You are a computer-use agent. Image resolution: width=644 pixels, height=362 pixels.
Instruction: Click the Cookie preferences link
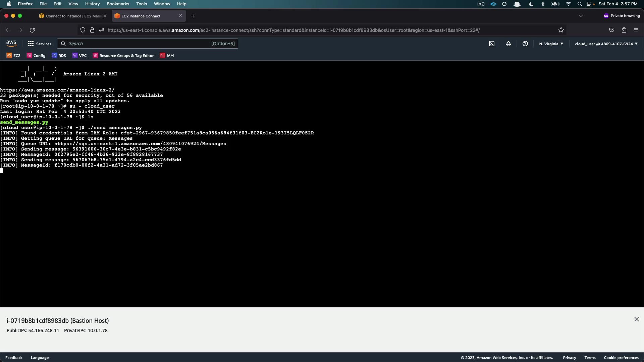click(621, 358)
